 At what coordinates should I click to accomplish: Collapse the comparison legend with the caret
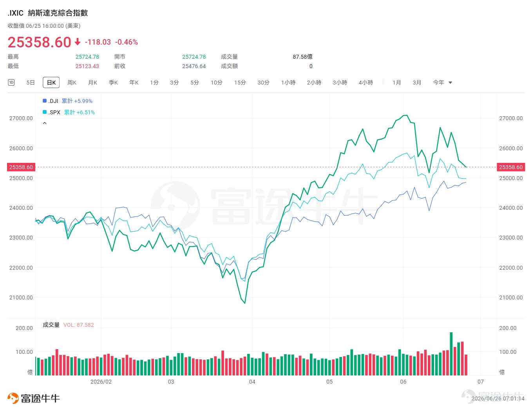click(x=45, y=123)
